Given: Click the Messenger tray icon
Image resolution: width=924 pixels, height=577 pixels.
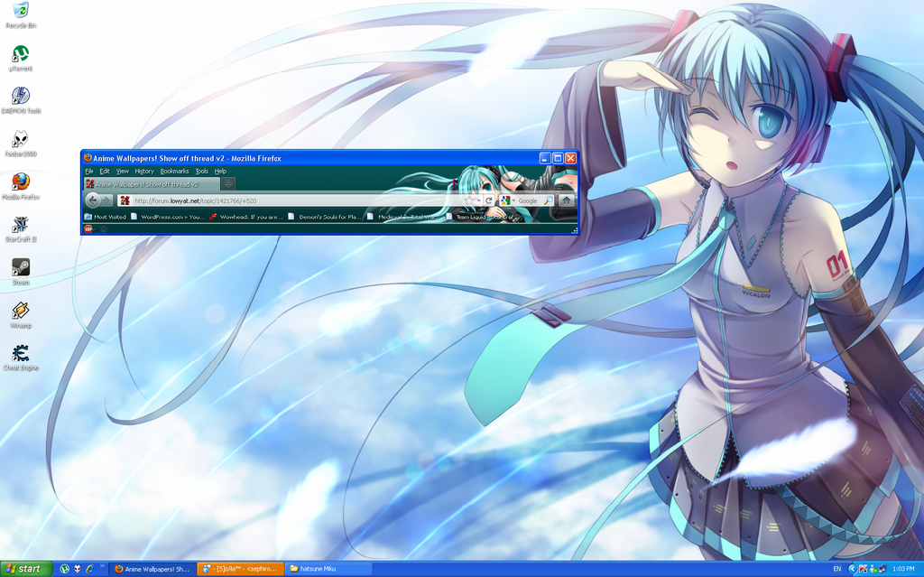Looking at the screenshot, I should point(873,569).
